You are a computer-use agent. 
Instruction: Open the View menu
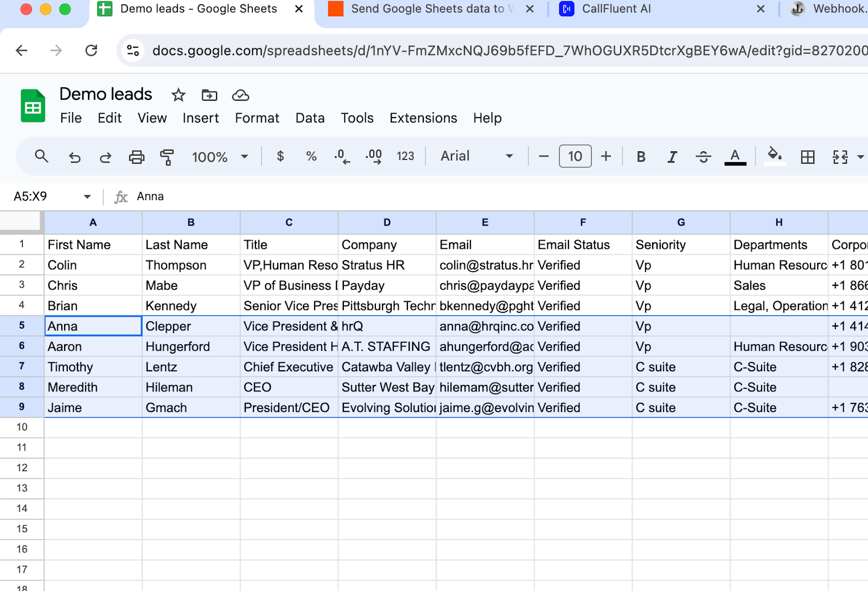pyautogui.click(x=152, y=118)
